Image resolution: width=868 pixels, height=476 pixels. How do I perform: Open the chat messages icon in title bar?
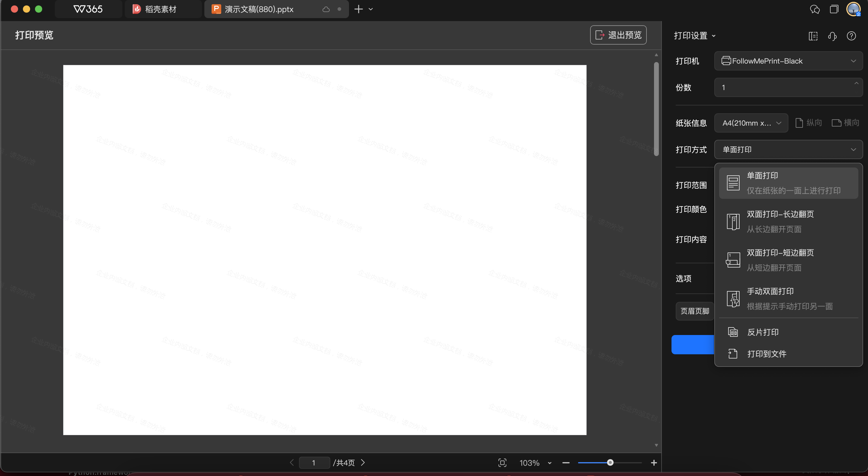click(x=814, y=9)
